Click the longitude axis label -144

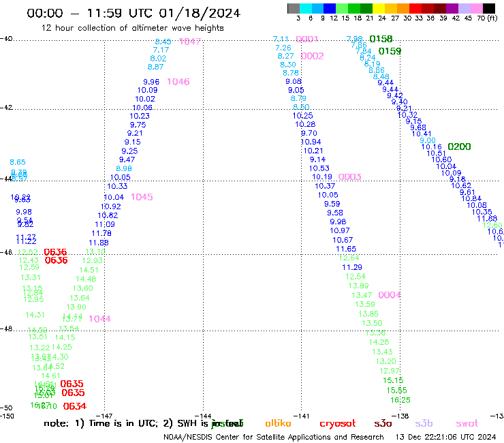tap(203, 416)
